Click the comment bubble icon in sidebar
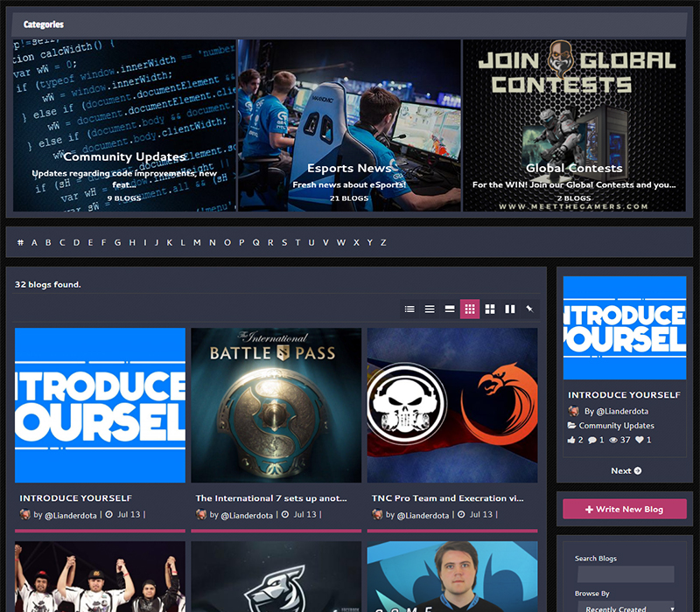This screenshot has width=700, height=612. click(592, 440)
